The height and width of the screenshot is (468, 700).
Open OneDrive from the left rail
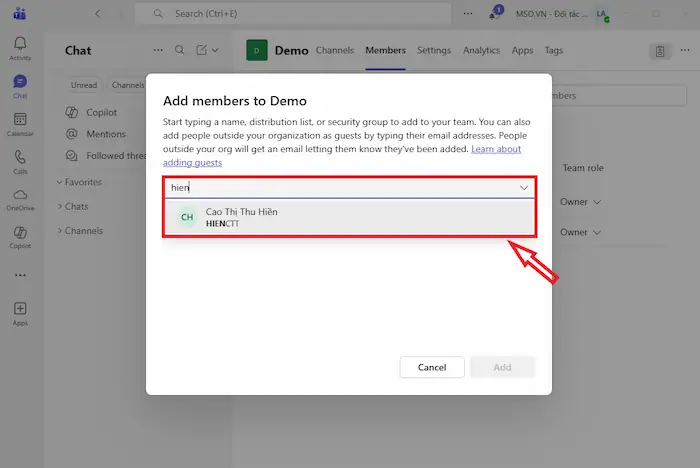(x=20, y=198)
